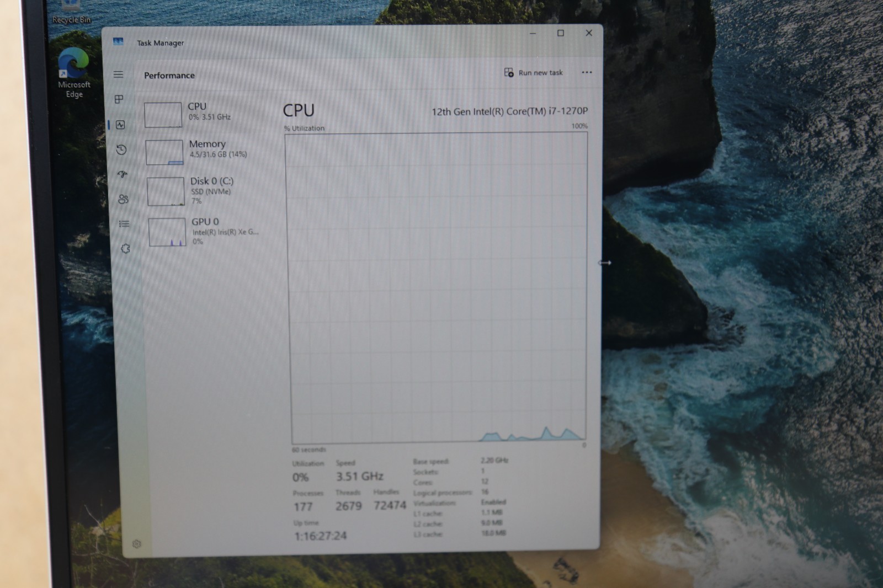Viewport: 883px width, 588px height.
Task: Click the 1:16:27:24 up time value
Action: (x=320, y=536)
